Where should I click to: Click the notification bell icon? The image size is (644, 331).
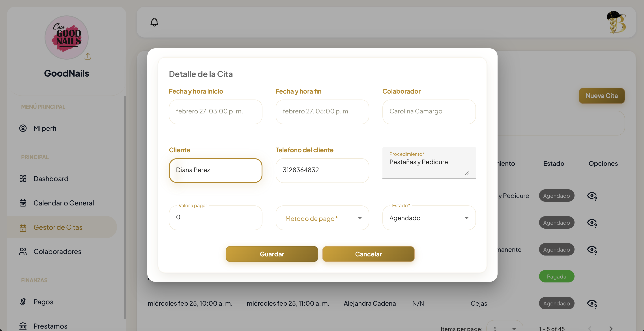[154, 22]
